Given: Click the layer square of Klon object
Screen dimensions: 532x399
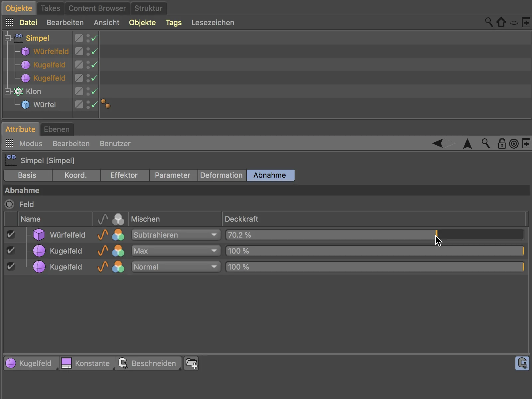Looking at the screenshot, I should point(79,91).
